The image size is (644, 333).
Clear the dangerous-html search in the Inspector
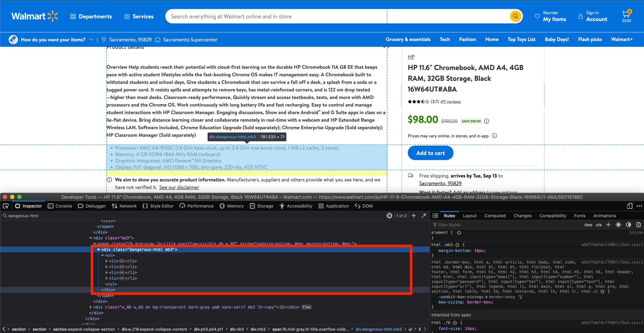pos(389,216)
